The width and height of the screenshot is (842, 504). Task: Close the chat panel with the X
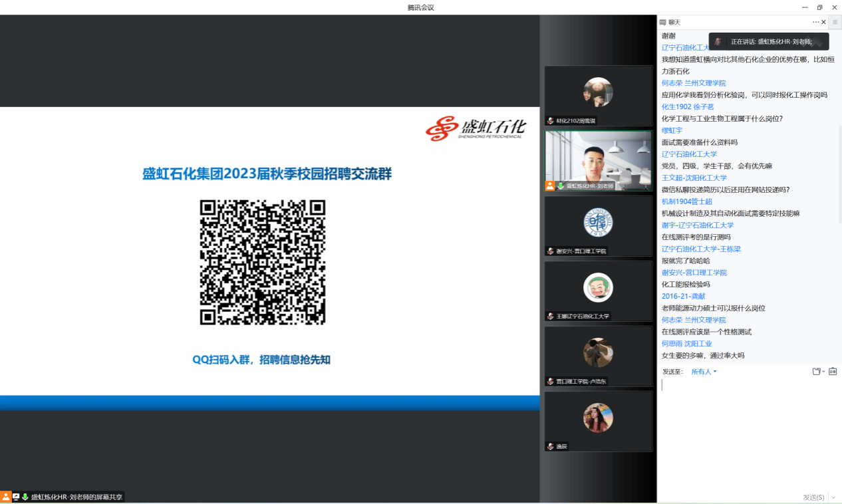[x=823, y=22]
